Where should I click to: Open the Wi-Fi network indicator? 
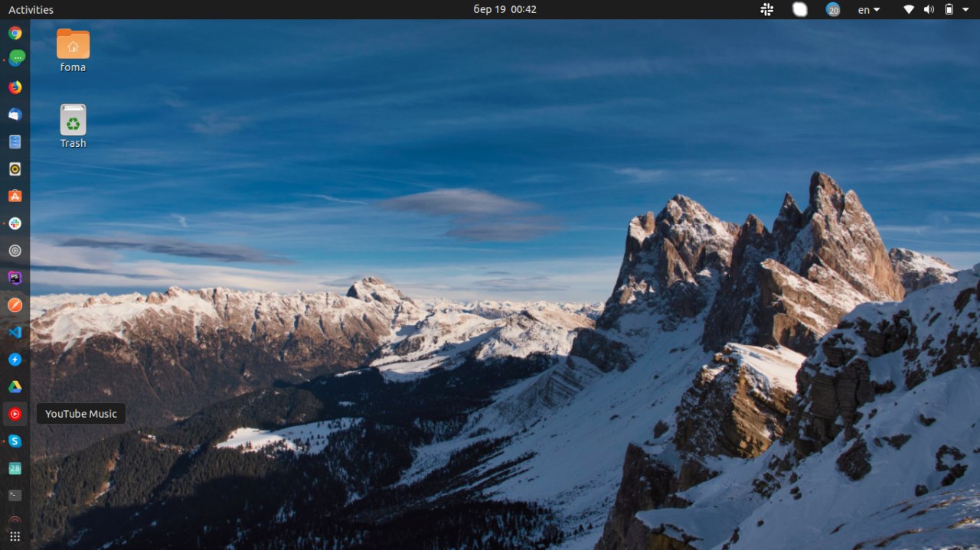(x=909, y=9)
